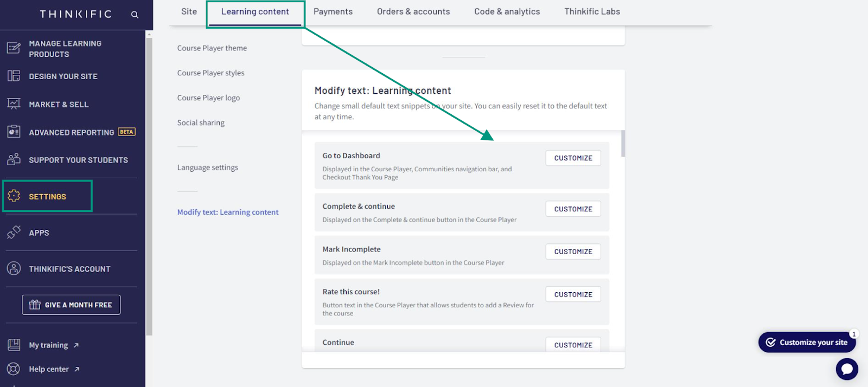Click the My training book icon
This screenshot has height=387, width=868.
[14, 345]
